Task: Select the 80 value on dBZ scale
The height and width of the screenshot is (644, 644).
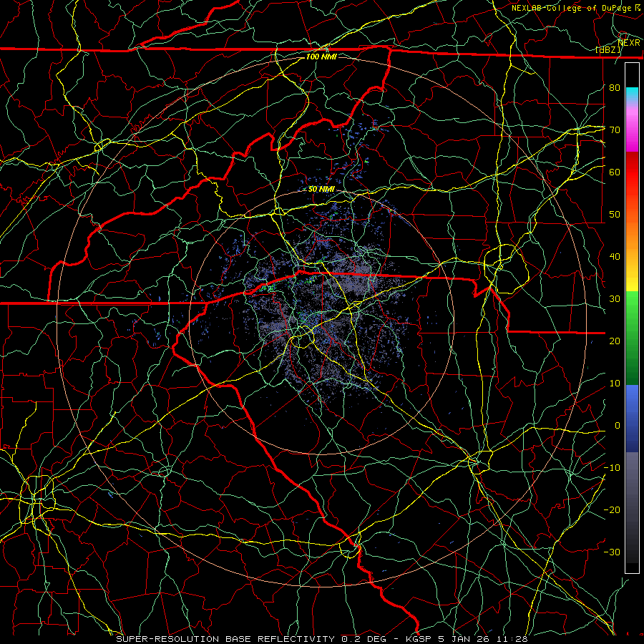Action: click(615, 88)
